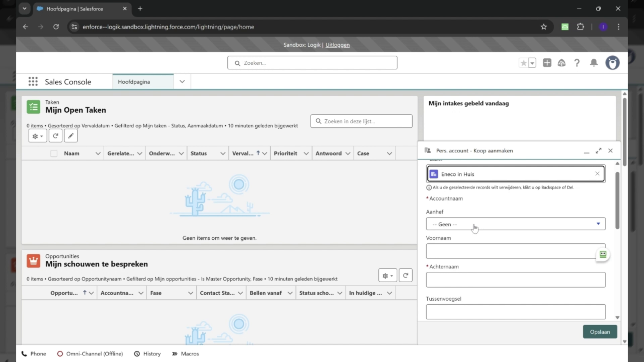Click the Uitloggen link
Screen dimensions: 644x362
[x=337, y=45]
